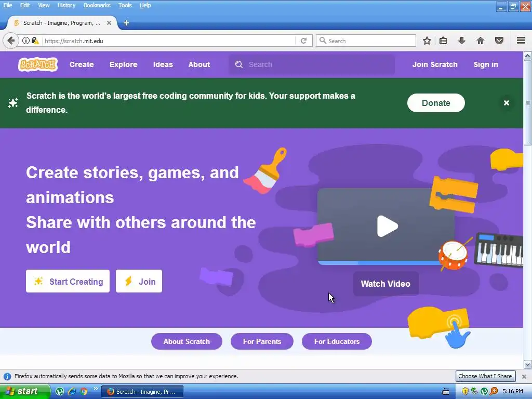
Task: Click the Watch Video button
Action: (x=386, y=284)
